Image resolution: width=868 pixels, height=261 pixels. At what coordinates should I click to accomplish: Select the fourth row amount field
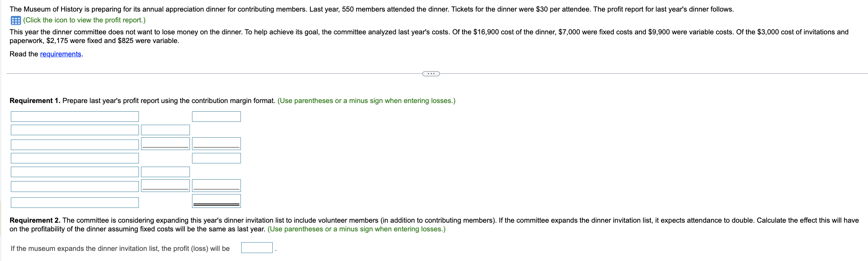(x=216, y=158)
